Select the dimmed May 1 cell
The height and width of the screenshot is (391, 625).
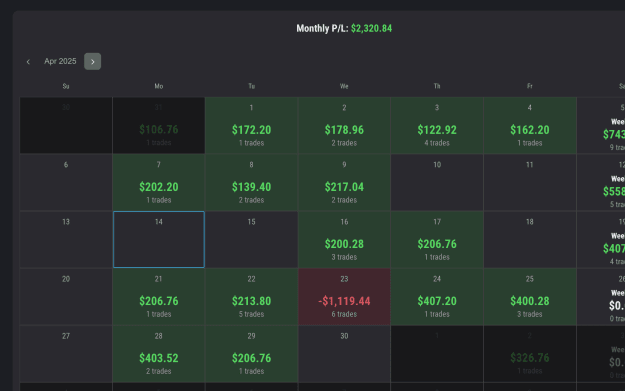[437, 354]
